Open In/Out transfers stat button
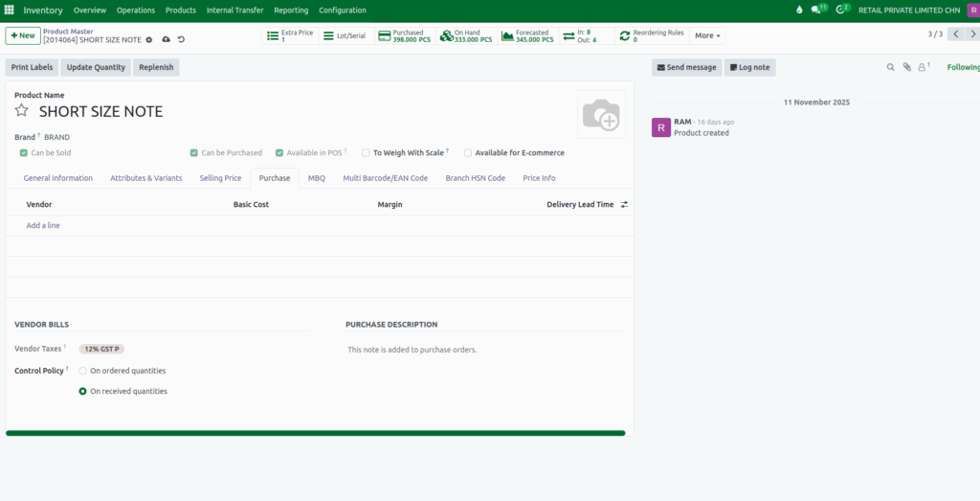This screenshot has width=980, height=501. [x=587, y=35]
